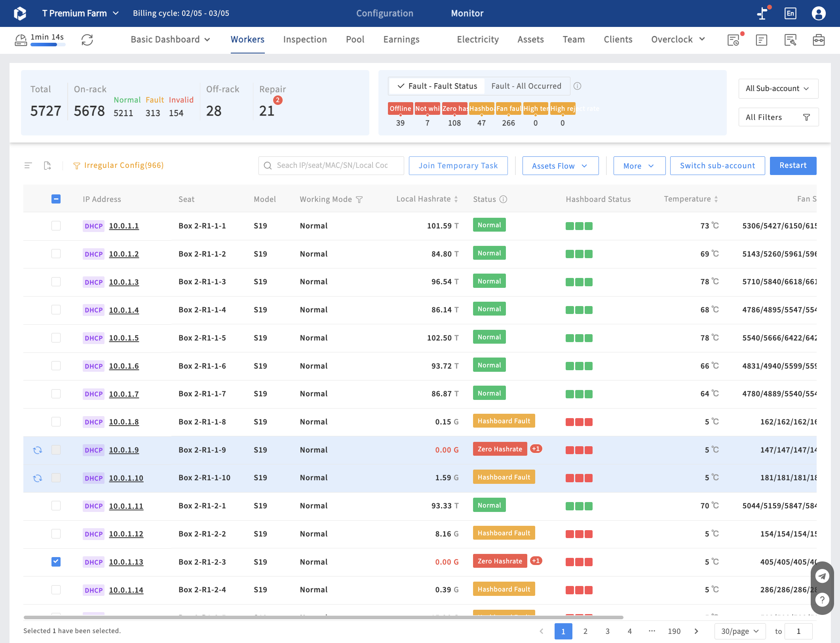Click the export file icon above table

[48, 166]
